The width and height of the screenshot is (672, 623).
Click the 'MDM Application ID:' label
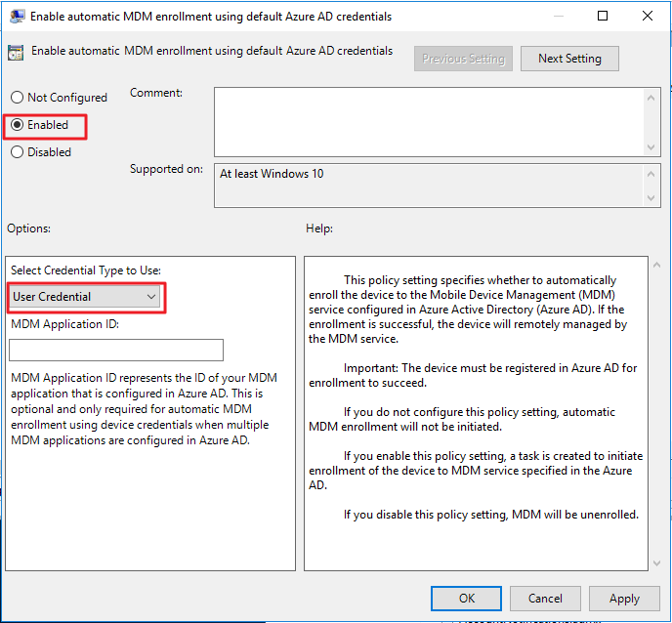pyautogui.click(x=64, y=324)
